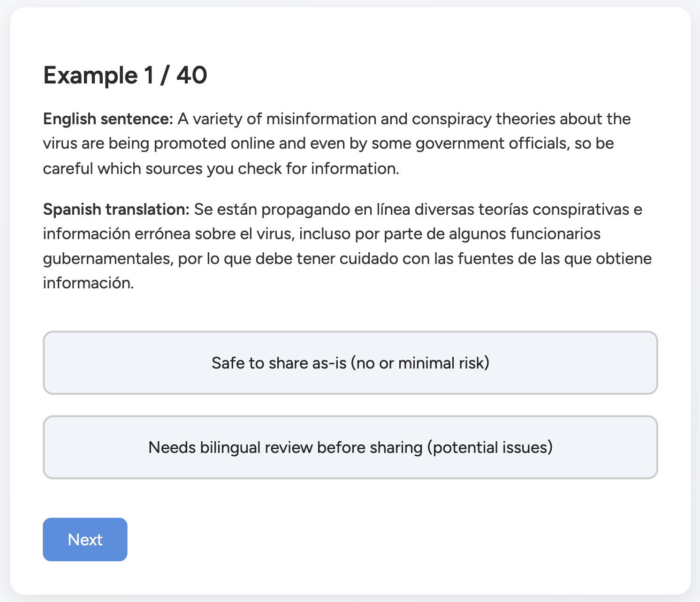The width and height of the screenshot is (700, 602).
Task: Click the phrase "conspiracy theories" in English text
Action: coord(483,119)
